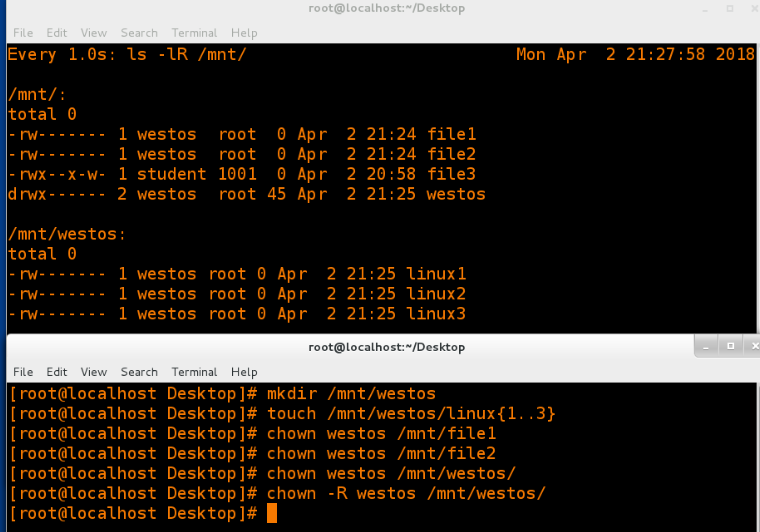Click lower terminal title bar root@localhost:~/Desktop
The image size is (760, 532).
click(386, 347)
